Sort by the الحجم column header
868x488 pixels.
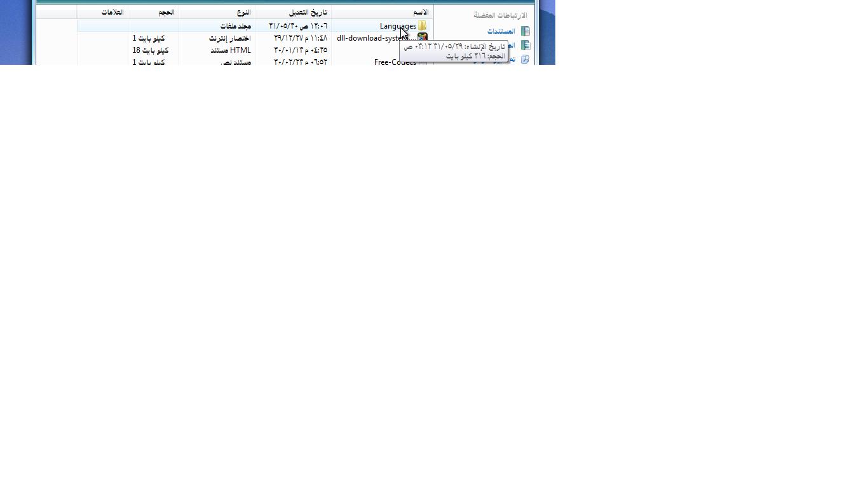coord(166,12)
